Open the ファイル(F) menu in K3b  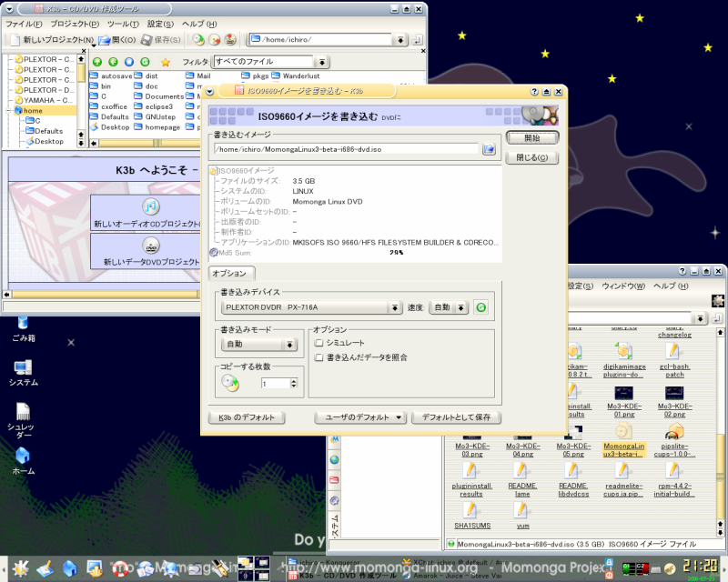24,25
